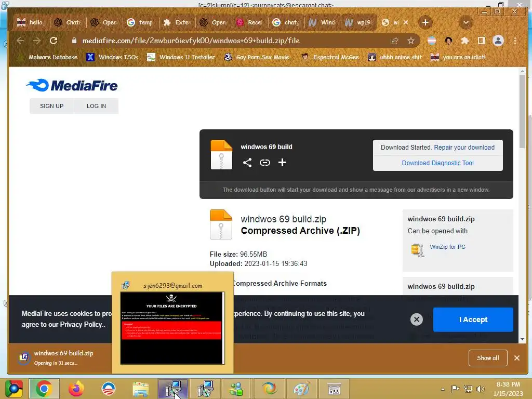The image size is (532, 399).
Task: Open the Windows ISOs bookmark
Action: click(x=112, y=57)
